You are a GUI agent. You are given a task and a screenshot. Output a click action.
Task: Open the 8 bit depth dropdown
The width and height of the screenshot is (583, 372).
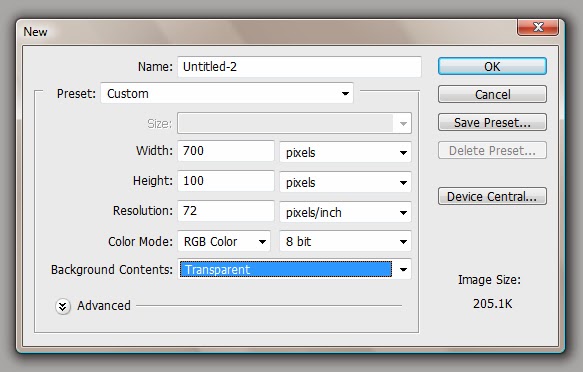[x=345, y=242]
